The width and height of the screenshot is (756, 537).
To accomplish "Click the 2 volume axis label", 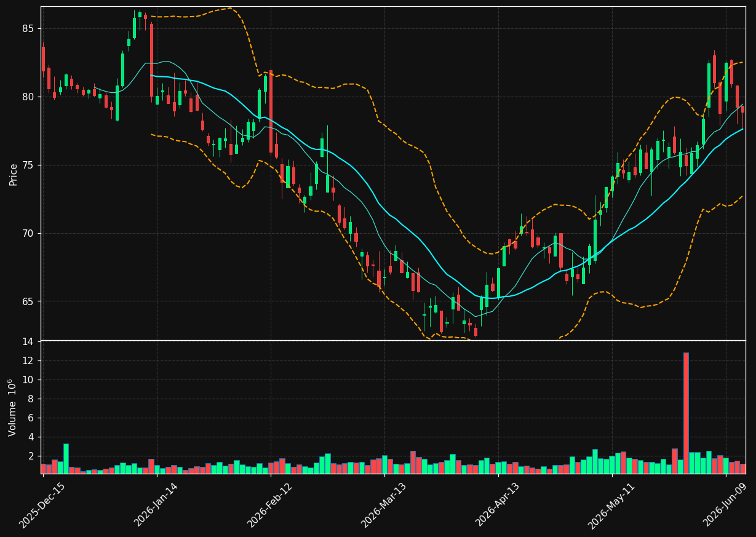I will 31,456.
